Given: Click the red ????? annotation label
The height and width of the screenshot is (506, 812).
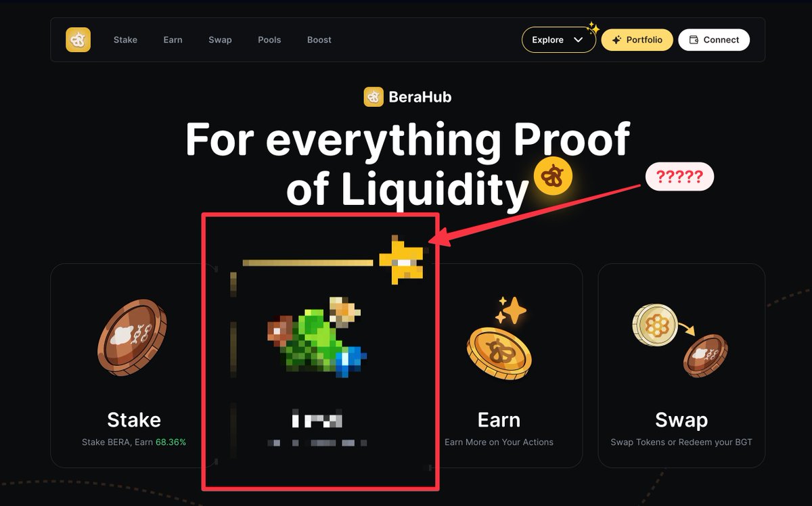Looking at the screenshot, I should (x=679, y=177).
